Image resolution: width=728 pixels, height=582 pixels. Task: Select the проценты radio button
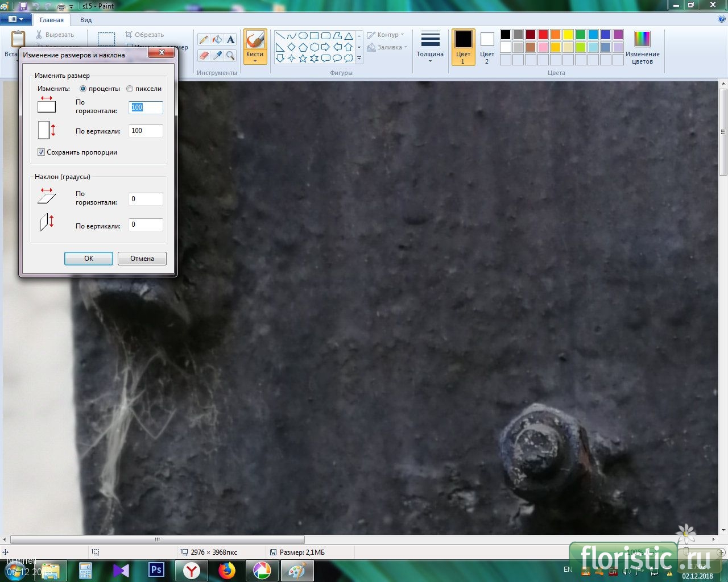point(83,89)
